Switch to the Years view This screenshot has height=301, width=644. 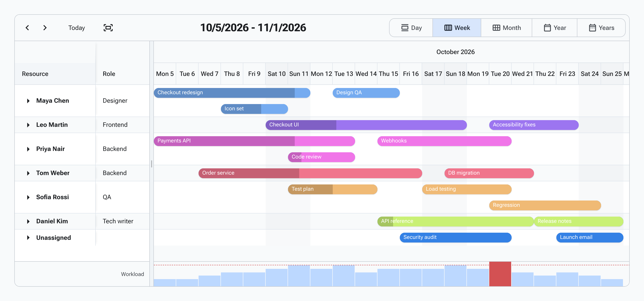[x=601, y=28]
